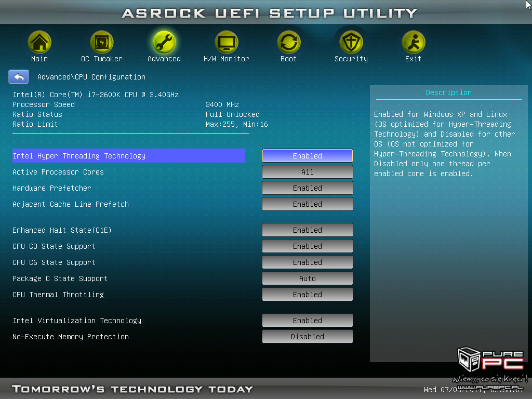Click the 3400 MHz speed value
This screenshot has width=532, height=399.
pos(222,104)
